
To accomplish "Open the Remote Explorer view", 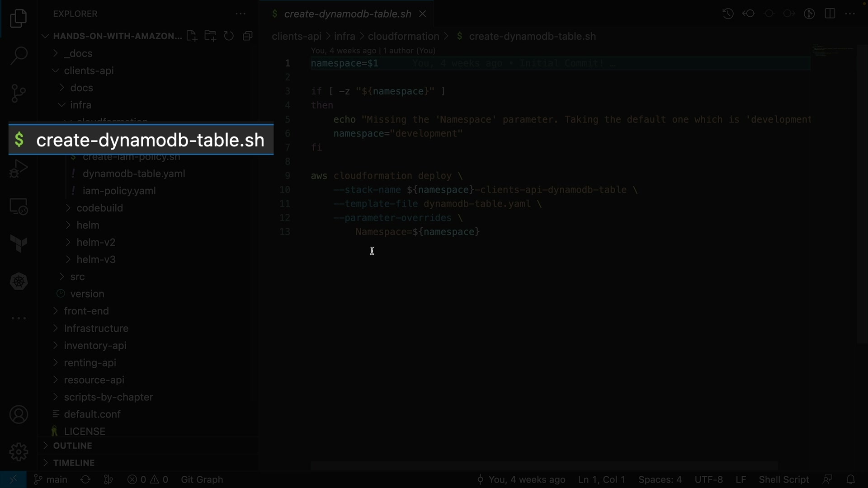I will (x=19, y=207).
